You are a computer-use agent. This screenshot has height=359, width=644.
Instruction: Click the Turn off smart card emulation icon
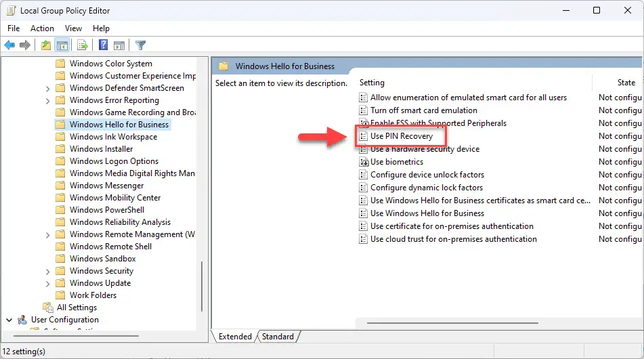point(363,110)
